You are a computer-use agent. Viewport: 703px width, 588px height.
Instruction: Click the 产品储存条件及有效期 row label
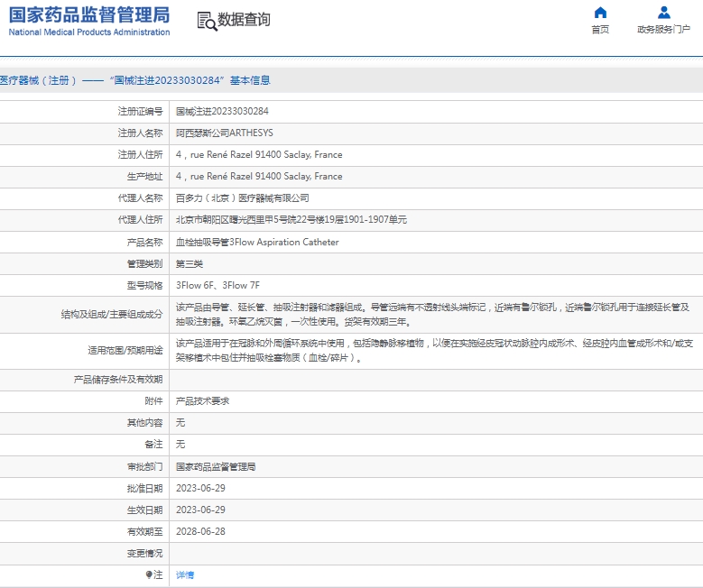(x=118, y=380)
